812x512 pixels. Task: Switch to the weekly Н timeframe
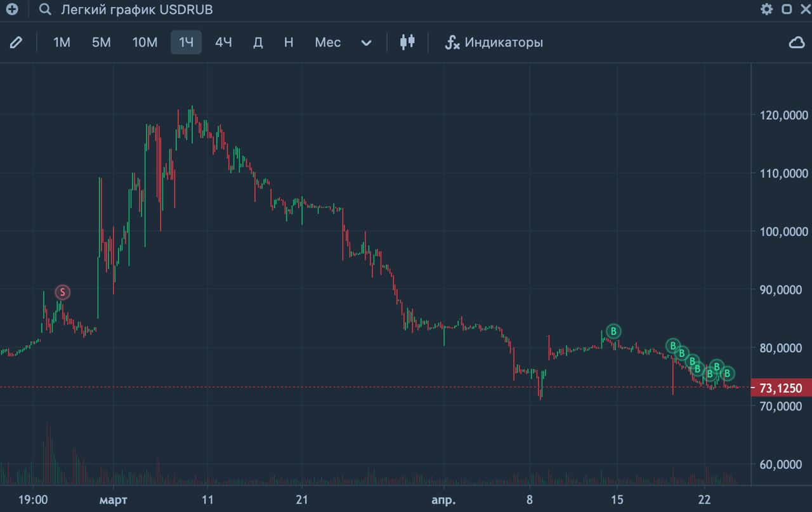click(x=289, y=43)
